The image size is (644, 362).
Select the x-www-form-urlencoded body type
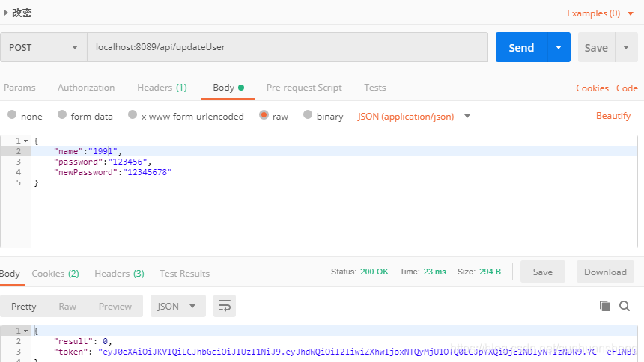pyautogui.click(x=133, y=115)
